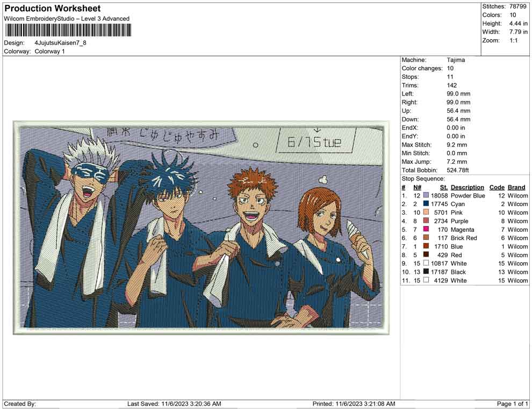The height and width of the screenshot is (409, 532).
Task: Click the Code column header
Action: coord(497,187)
